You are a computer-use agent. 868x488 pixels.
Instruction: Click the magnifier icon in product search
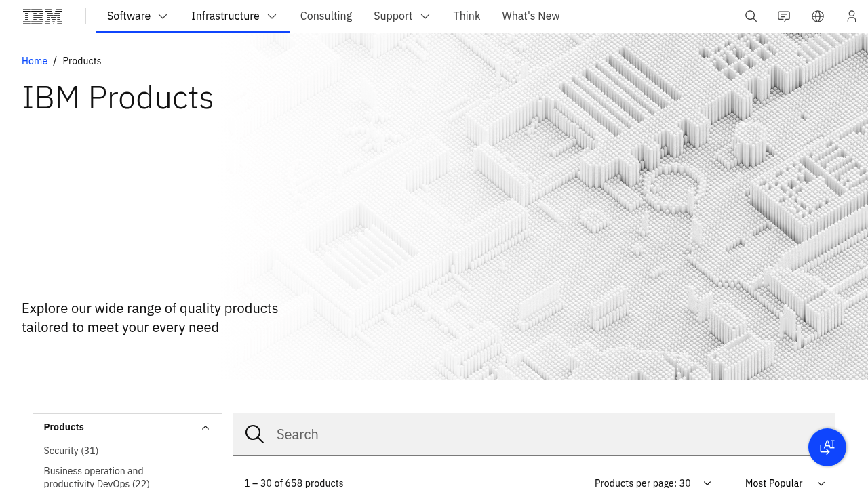coord(254,434)
